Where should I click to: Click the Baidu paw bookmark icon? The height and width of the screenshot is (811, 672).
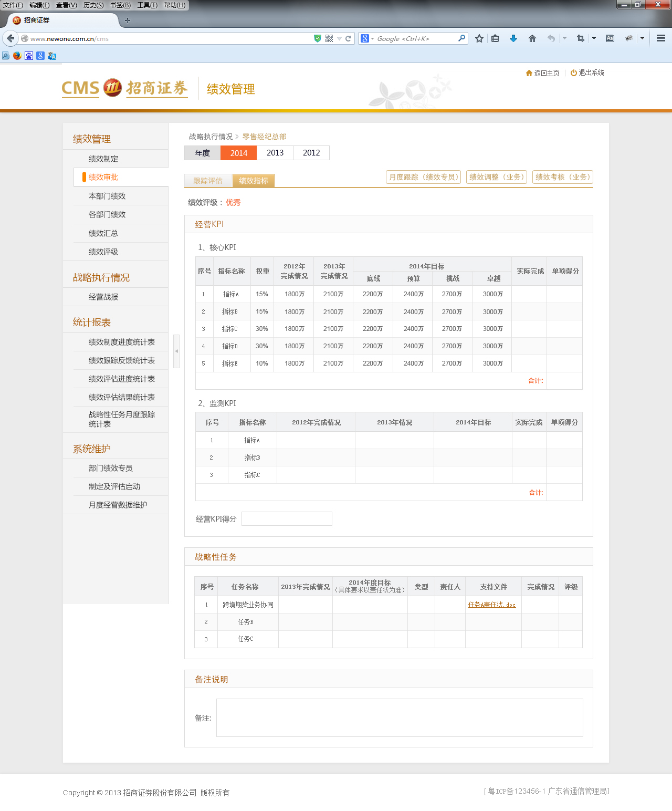[28, 55]
